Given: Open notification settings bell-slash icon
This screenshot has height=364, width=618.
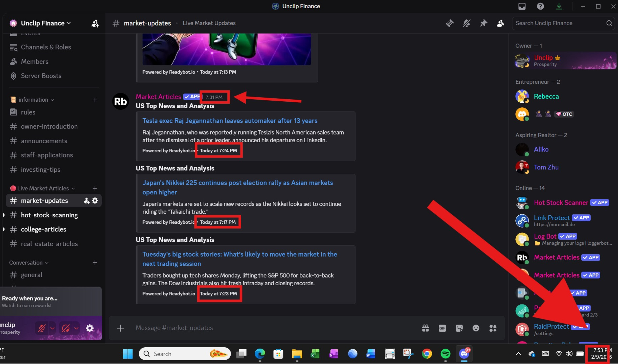Looking at the screenshot, I should (x=467, y=23).
